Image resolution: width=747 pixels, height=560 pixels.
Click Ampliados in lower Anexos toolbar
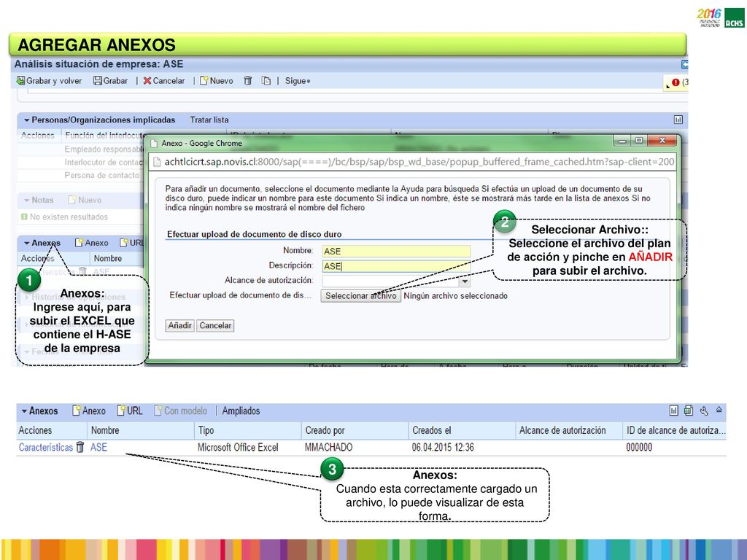click(241, 411)
